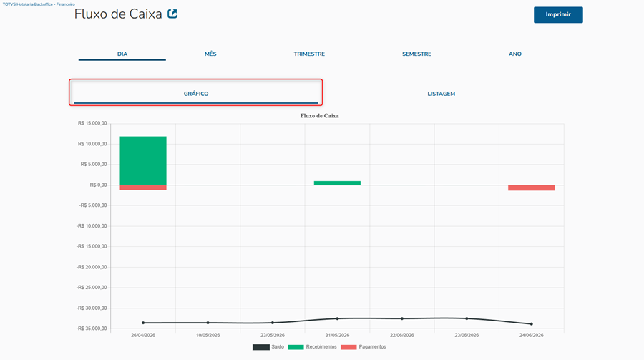Toggle the Saldo legend swatch
The image size is (644, 360).
pyautogui.click(x=260, y=347)
